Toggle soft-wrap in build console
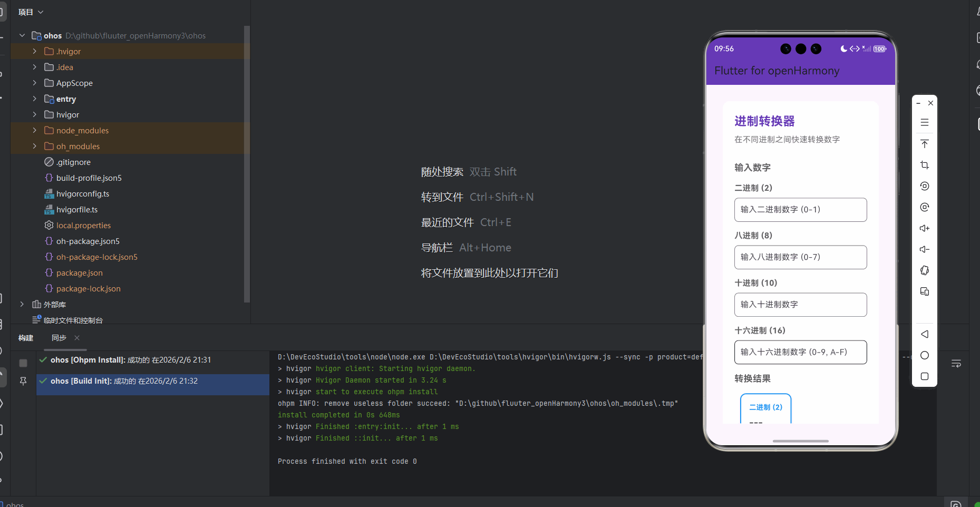 pos(956,364)
